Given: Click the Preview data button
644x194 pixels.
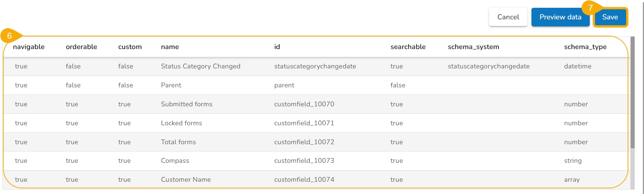Looking at the screenshot, I should (x=560, y=17).
